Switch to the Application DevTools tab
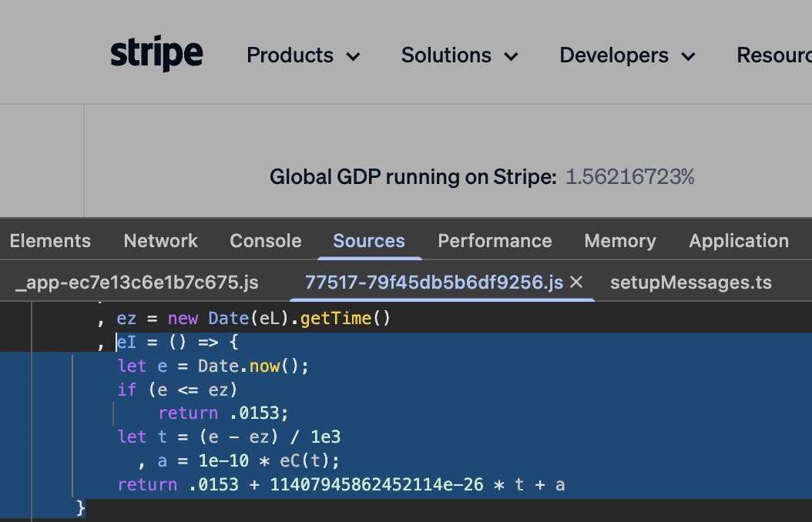The image size is (812, 522). click(739, 240)
